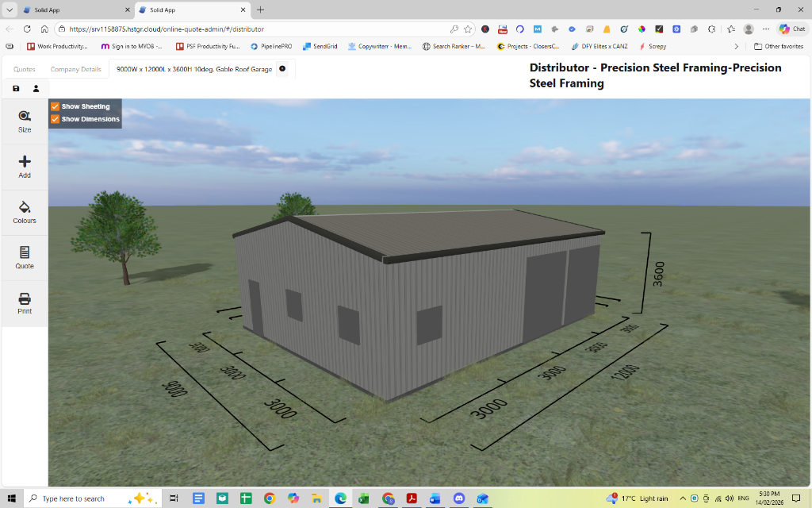Click the sidebar toggle icon in bookmarks bar
812x508 pixels.
[10, 46]
